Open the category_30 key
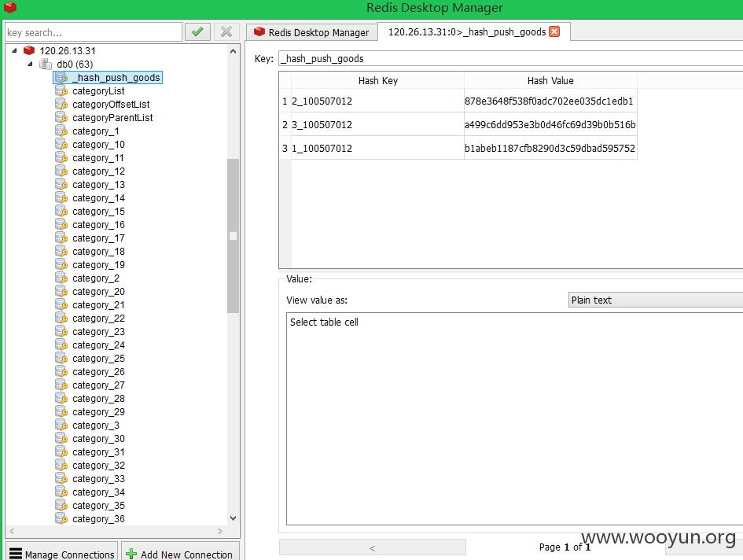Screen dimensions: 743x560 [98, 439]
